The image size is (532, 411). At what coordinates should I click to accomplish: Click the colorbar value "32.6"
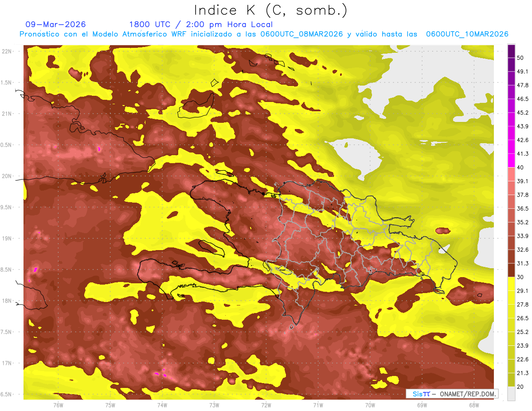[x=523, y=250]
